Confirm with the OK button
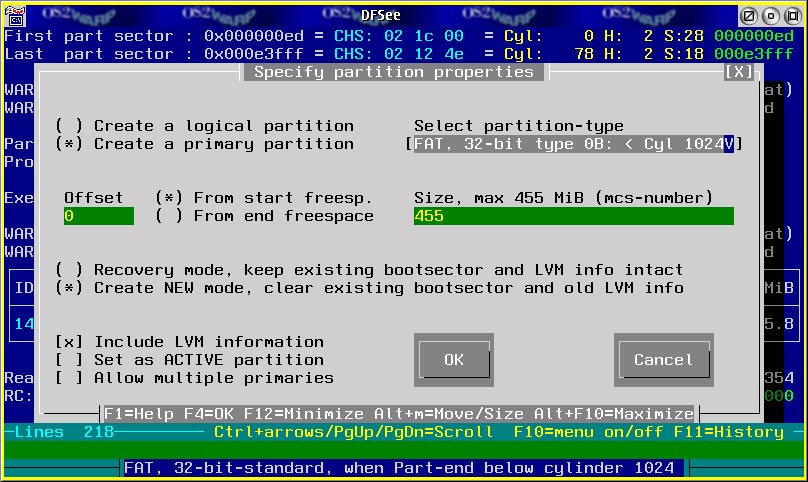The width and height of the screenshot is (808, 482). tap(453, 360)
